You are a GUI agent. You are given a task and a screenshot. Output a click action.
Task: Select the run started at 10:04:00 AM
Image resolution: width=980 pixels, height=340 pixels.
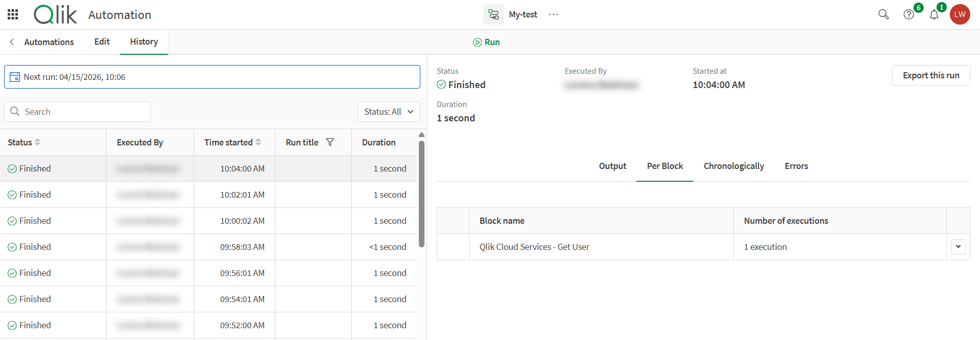click(x=208, y=168)
